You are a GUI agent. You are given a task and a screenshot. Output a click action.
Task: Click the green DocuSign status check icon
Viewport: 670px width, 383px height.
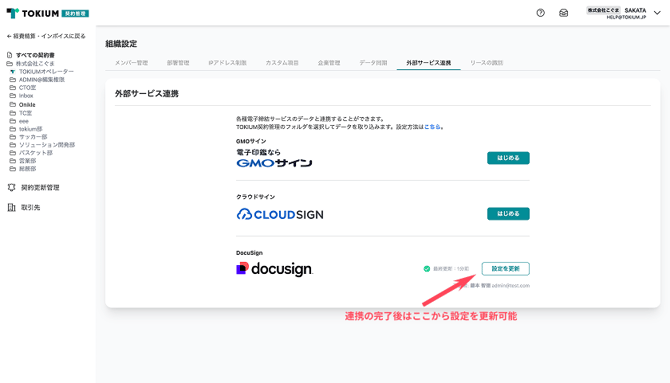426,269
